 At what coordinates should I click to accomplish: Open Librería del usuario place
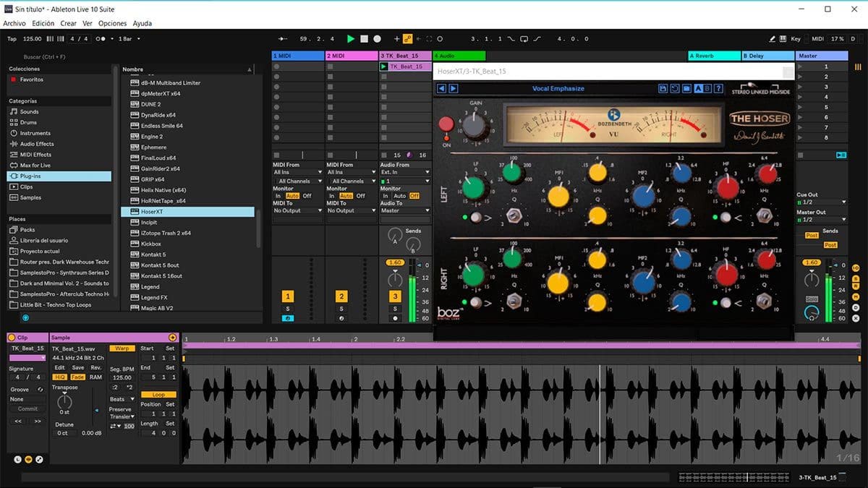click(43, 240)
